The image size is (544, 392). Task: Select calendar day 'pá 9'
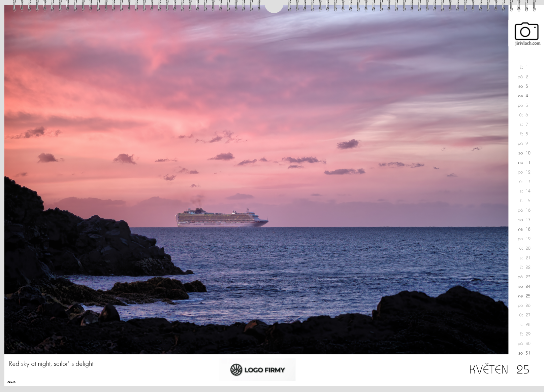(x=523, y=143)
